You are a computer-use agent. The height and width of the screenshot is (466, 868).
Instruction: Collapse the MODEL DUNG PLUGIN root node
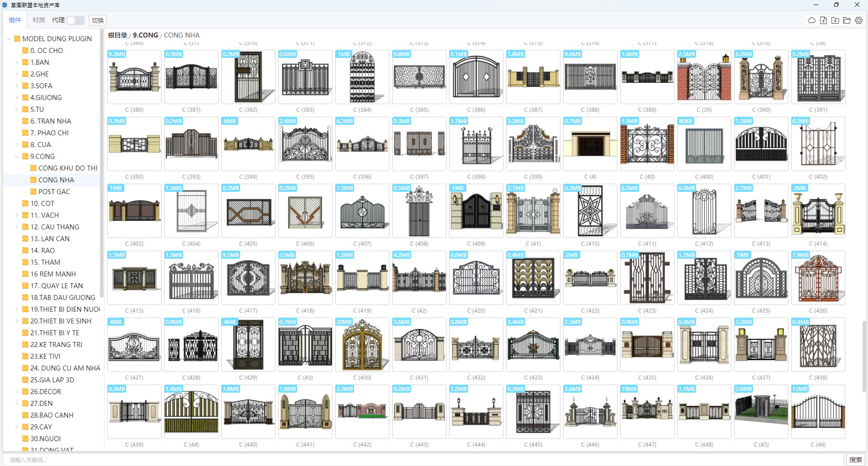(9, 39)
